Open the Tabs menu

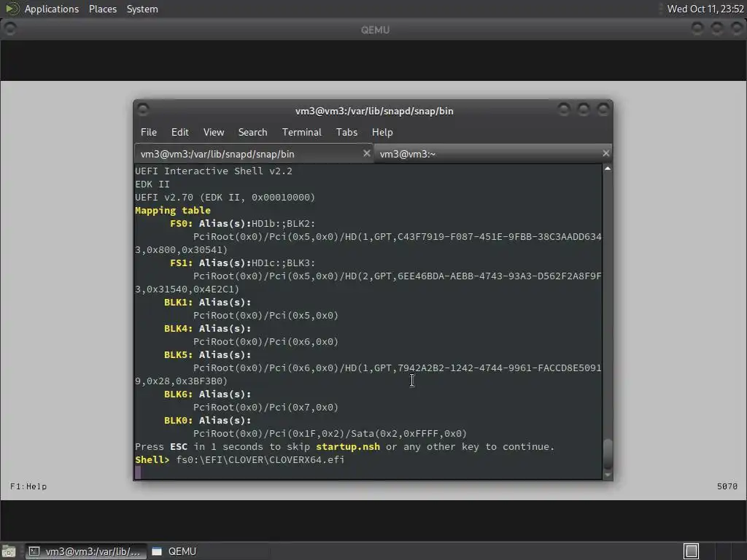[347, 133]
